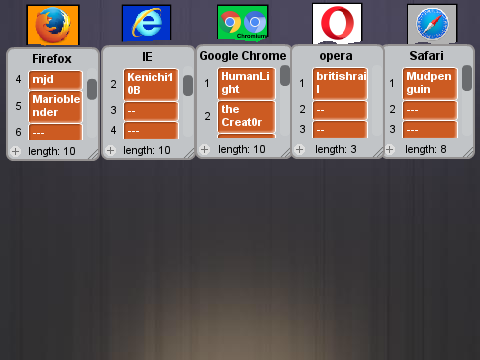Click length: 8 under the Safari list
The width and height of the screenshot is (480, 360).
426,149
